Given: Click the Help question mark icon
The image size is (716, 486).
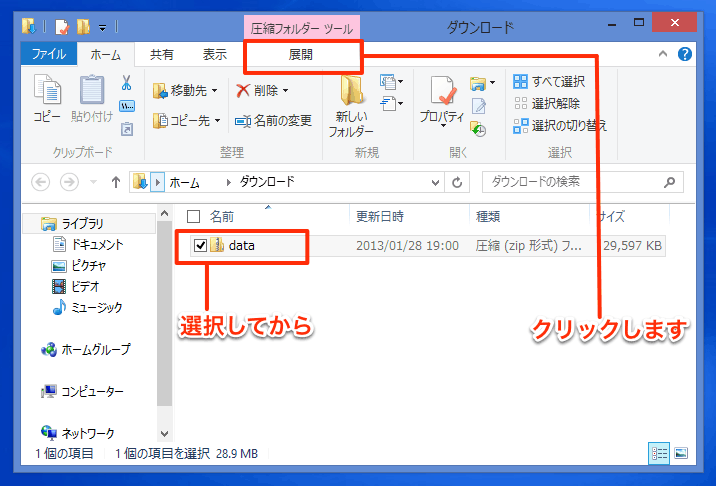Looking at the screenshot, I should tap(684, 54).
